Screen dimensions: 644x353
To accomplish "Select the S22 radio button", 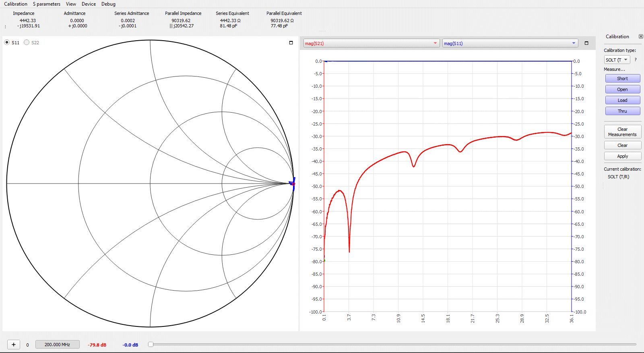I will tap(27, 43).
